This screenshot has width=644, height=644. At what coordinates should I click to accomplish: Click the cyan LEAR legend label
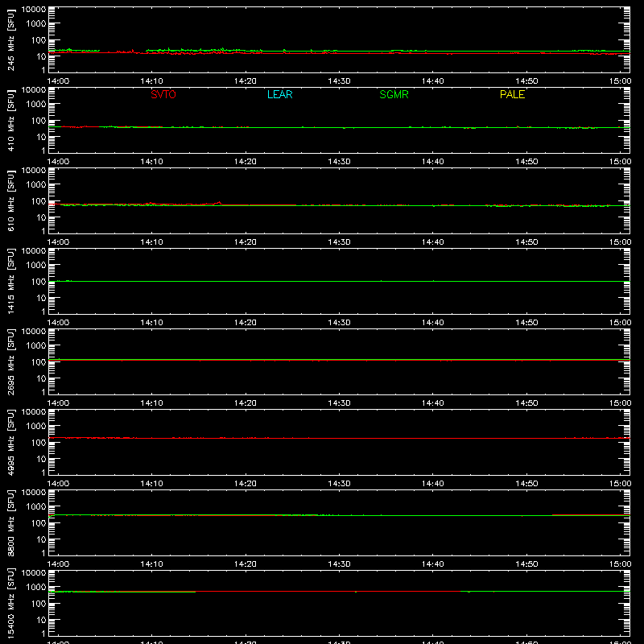(279, 94)
